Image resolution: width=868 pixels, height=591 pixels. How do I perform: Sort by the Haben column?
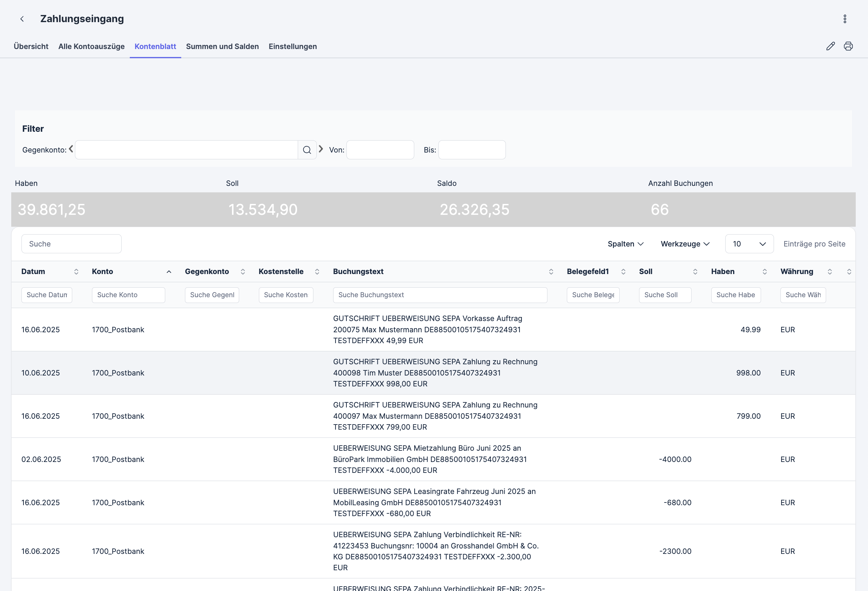pyautogui.click(x=764, y=272)
